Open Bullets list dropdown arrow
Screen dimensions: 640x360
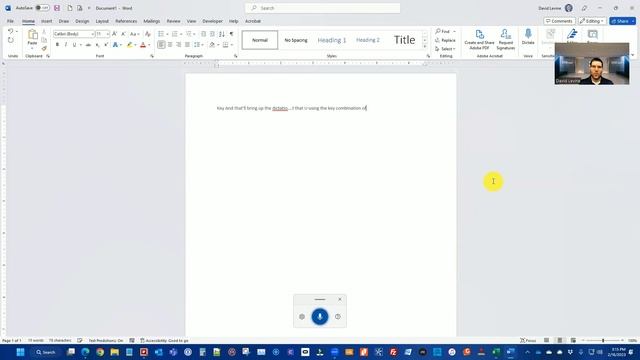point(167,34)
